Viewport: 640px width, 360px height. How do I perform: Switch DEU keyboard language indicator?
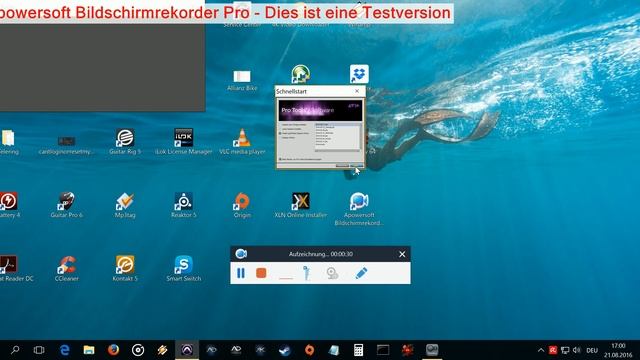592,350
